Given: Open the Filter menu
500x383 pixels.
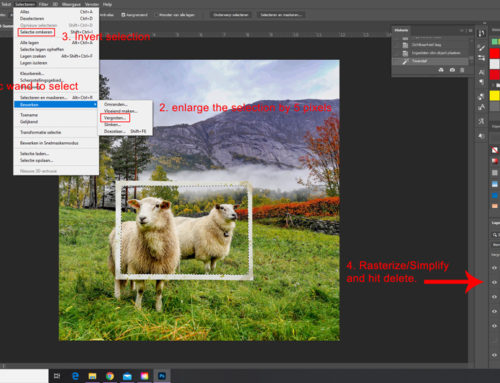Looking at the screenshot, I should point(43,4).
